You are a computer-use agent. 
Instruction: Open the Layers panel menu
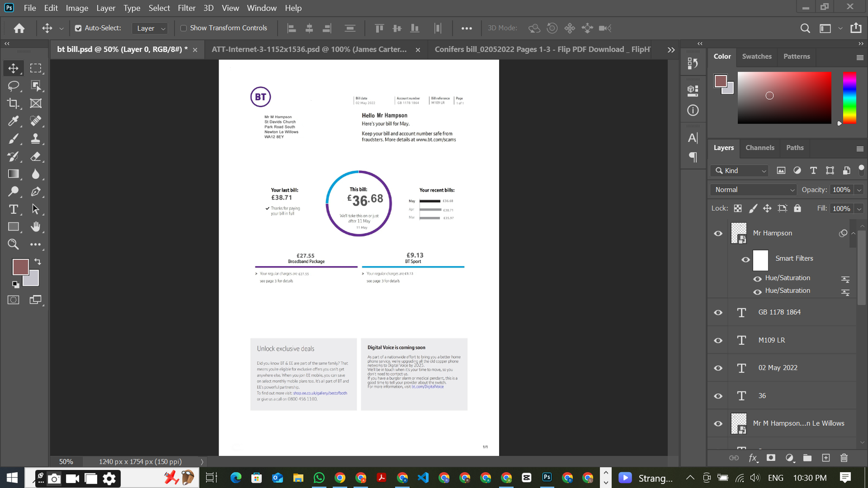click(x=860, y=149)
